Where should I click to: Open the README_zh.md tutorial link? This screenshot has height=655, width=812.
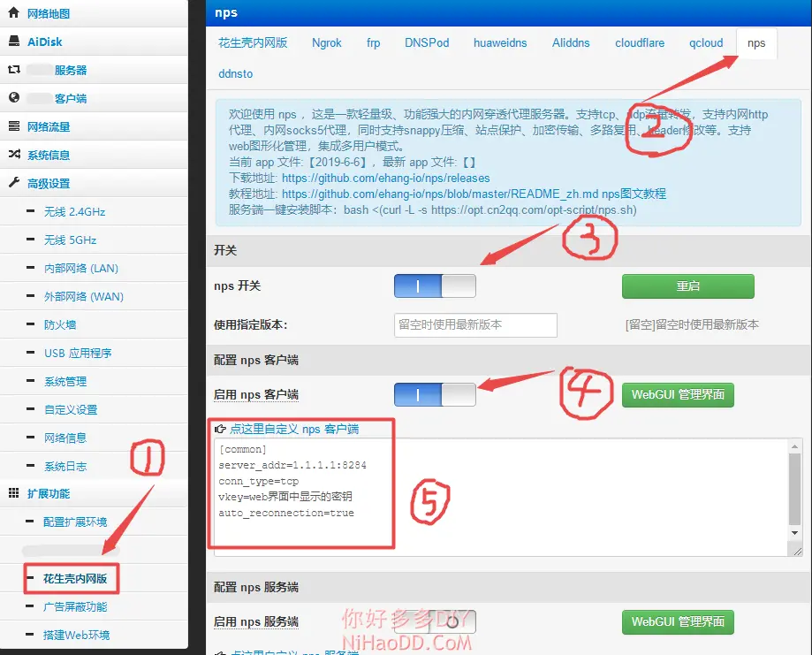440,194
